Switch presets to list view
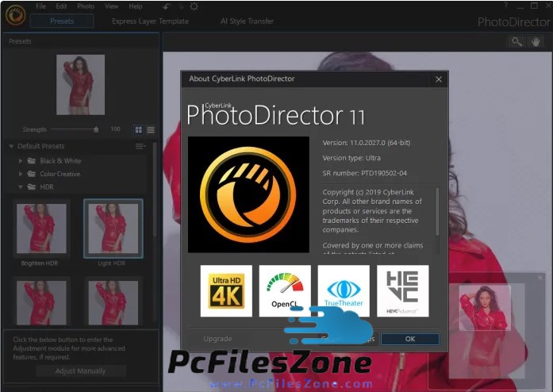 [150, 129]
